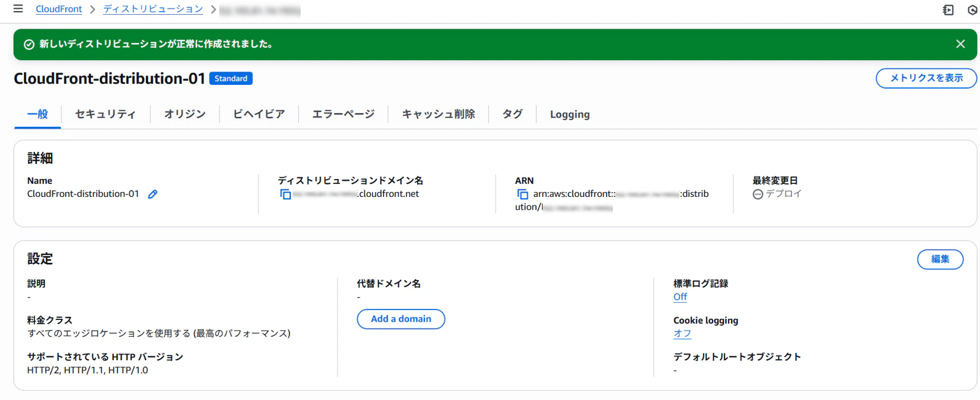Click the 編集 button in settings
The width and height of the screenshot is (980, 400).
click(940, 259)
